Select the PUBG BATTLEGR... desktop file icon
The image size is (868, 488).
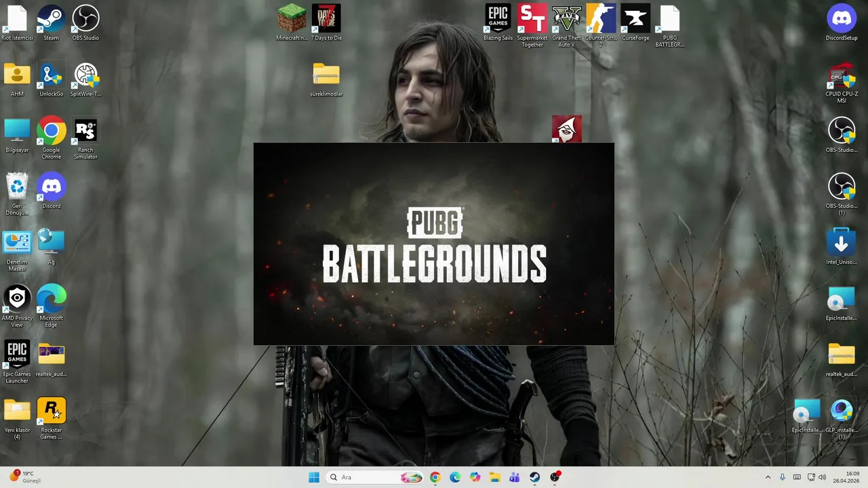click(669, 26)
